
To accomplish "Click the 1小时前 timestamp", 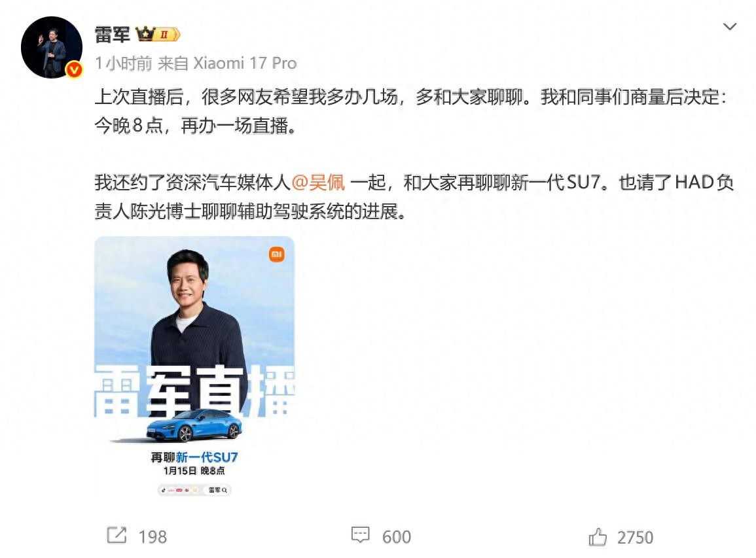I will tap(124, 63).
